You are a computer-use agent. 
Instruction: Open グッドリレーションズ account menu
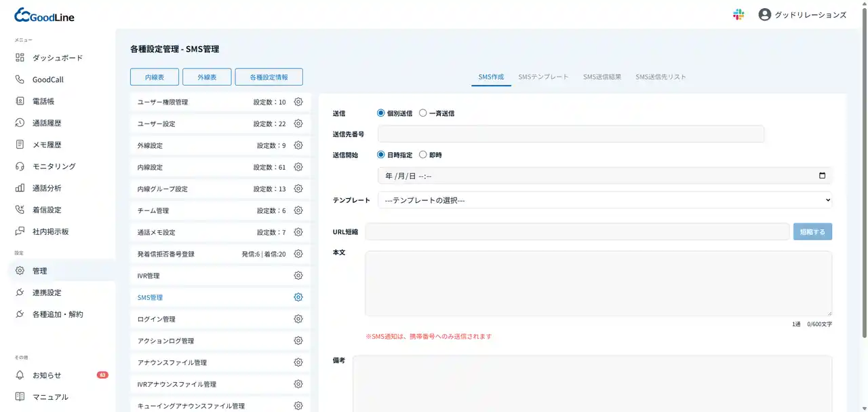click(x=802, y=14)
